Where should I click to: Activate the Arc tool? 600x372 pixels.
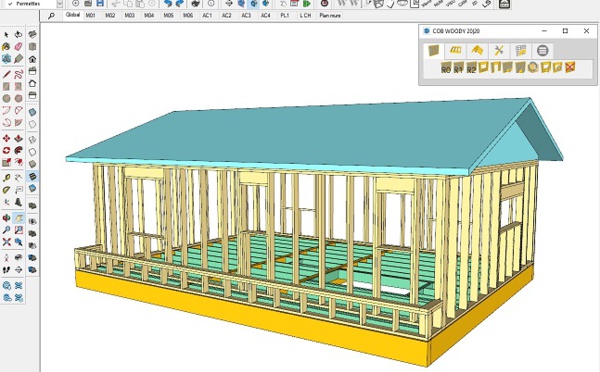[x=6, y=111]
